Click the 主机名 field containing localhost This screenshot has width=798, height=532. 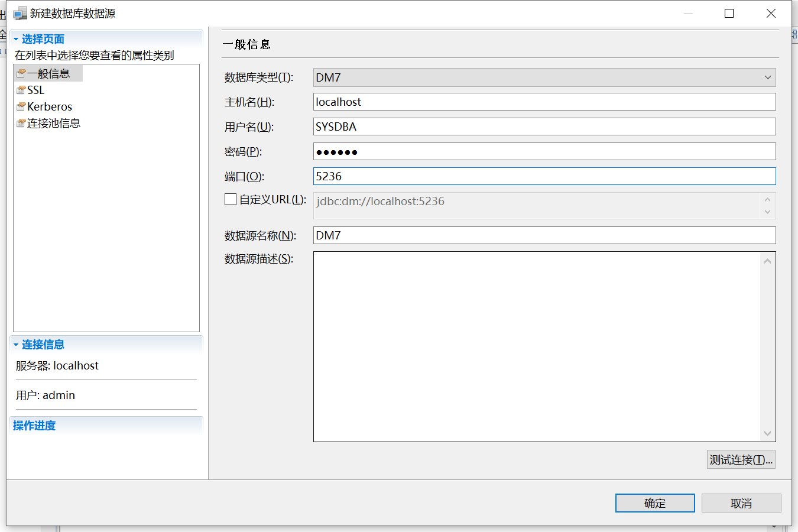pos(544,102)
